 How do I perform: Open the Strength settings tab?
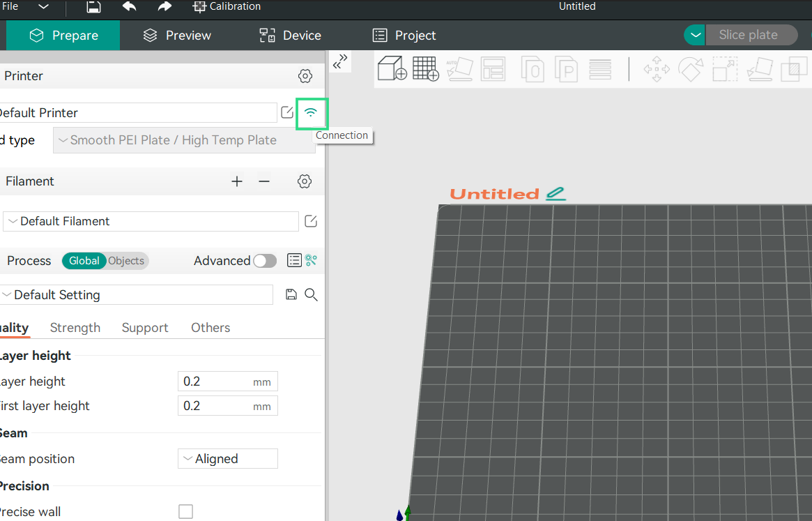click(75, 328)
